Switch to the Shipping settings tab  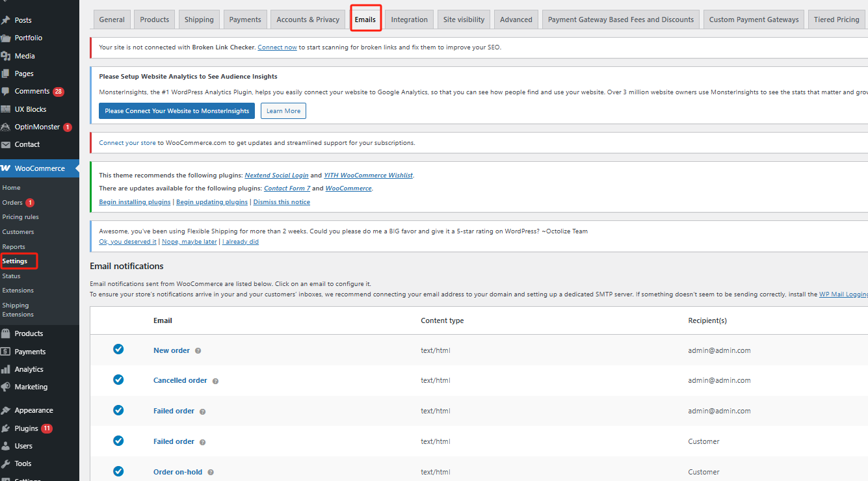pyautogui.click(x=199, y=19)
